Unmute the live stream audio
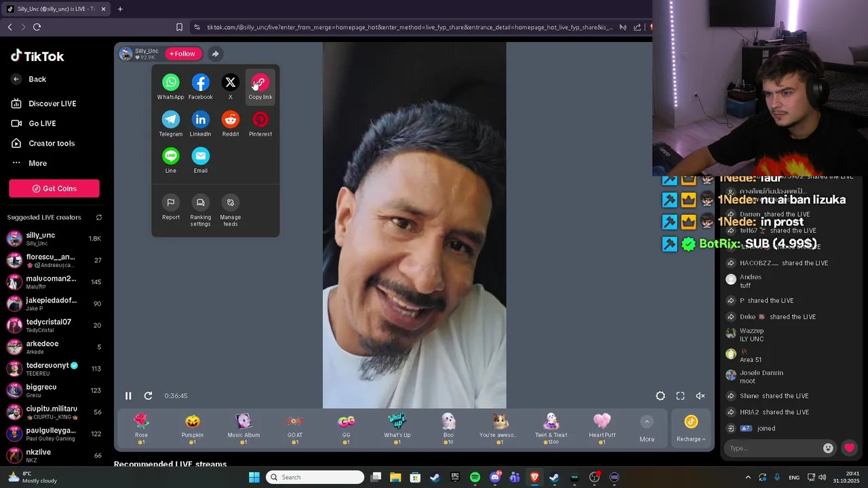This screenshot has height=488, width=868. tap(701, 396)
